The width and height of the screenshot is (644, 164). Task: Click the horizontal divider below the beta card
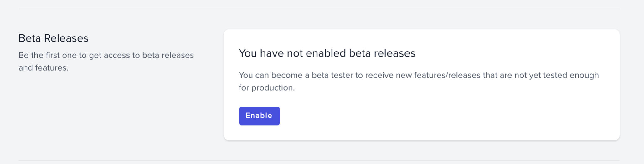pos(319,161)
